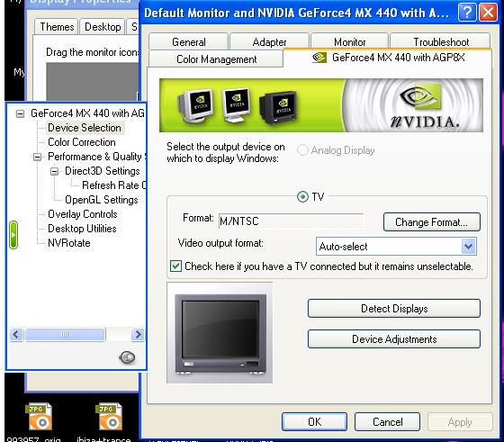Click the NVIDIA icon on GeForce4 tab
This screenshot has width=504, height=442.
coord(319,58)
